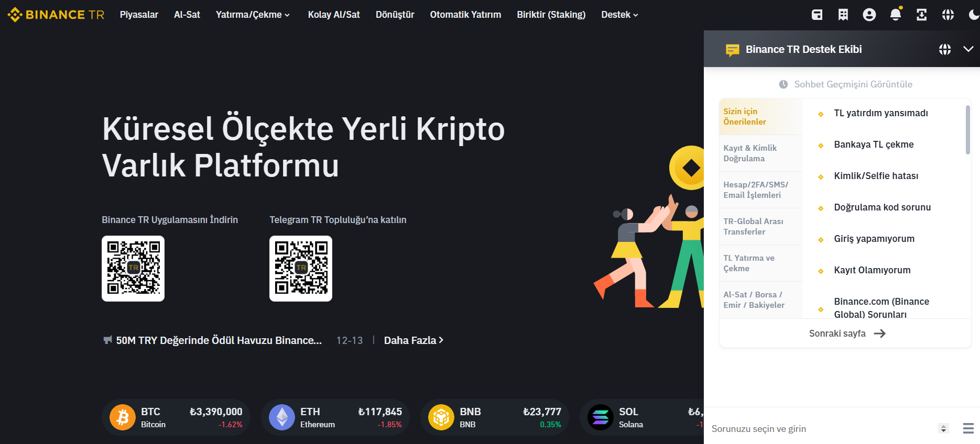Screen dimensions: 980x444
Task: Click Telegram TR Topluluğu'na katılın text
Action: pyautogui.click(x=338, y=220)
